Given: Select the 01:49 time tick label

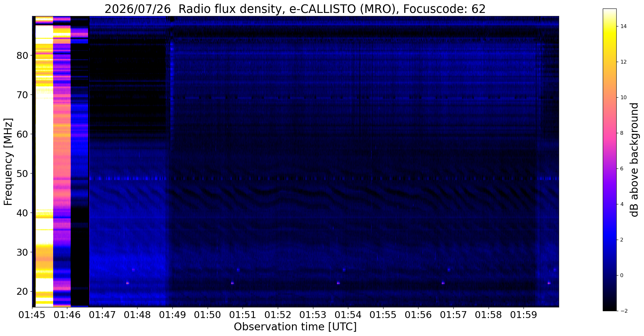Looking at the screenshot, I should 172,315.
